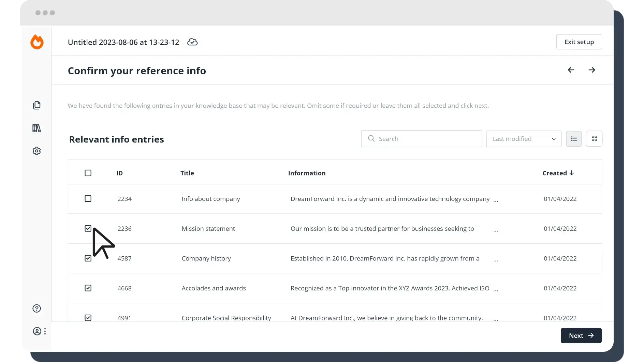The image size is (644, 362).
Task: Click the cloud saved status icon
Action: pos(192,42)
